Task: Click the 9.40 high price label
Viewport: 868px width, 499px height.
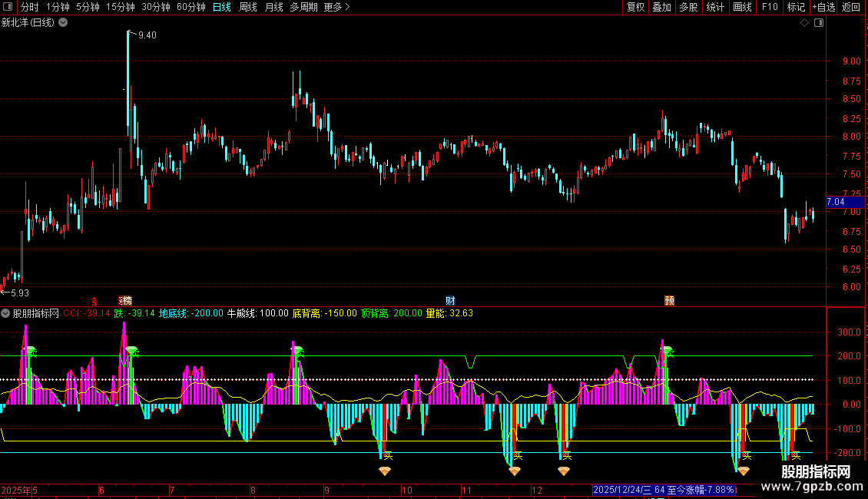Action: 147,35
